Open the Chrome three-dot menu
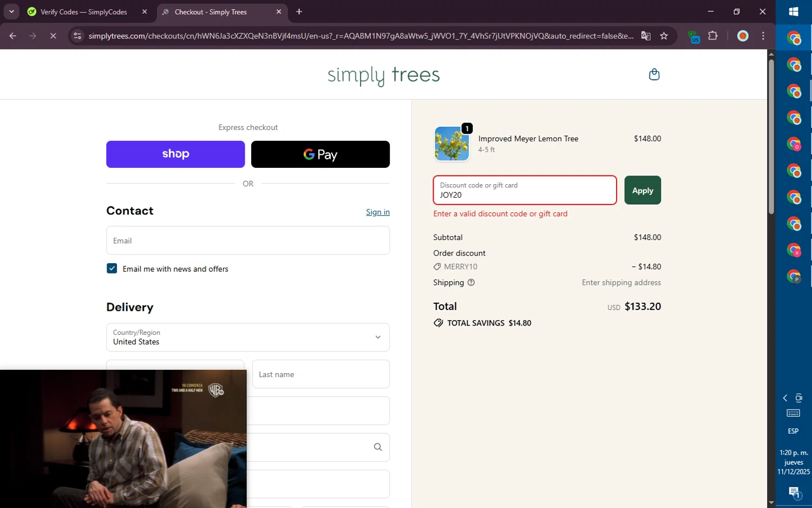The image size is (812, 508). pos(763,36)
